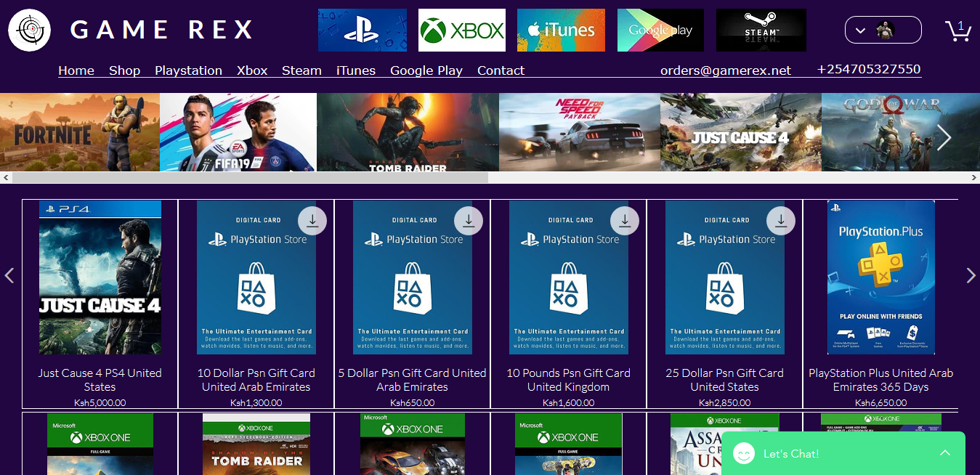Image resolution: width=980 pixels, height=475 pixels.
Task: Go to Home menu item
Action: click(x=76, y=70)
